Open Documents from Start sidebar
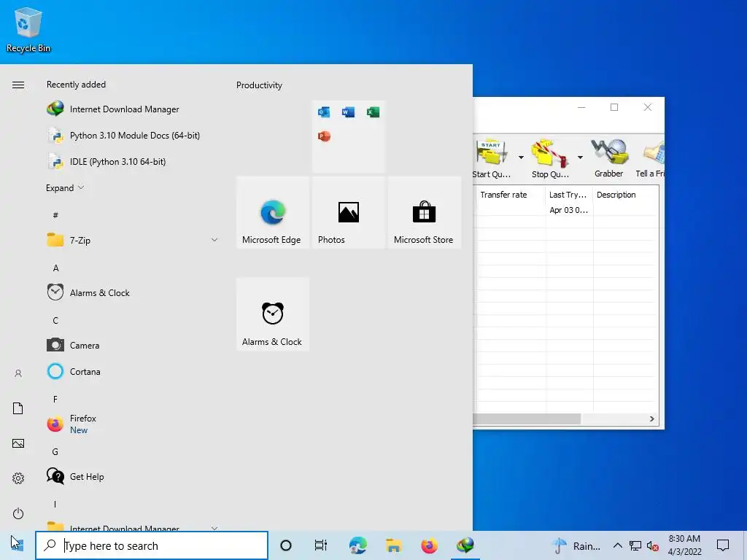The width and height of the screenshot is (747, 560). (x=18, y=408)
